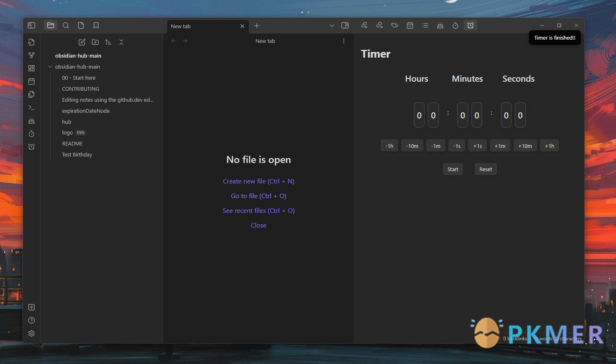Open the outline panel icon
This screenshot has width=616, height=364.
point(425,25)
